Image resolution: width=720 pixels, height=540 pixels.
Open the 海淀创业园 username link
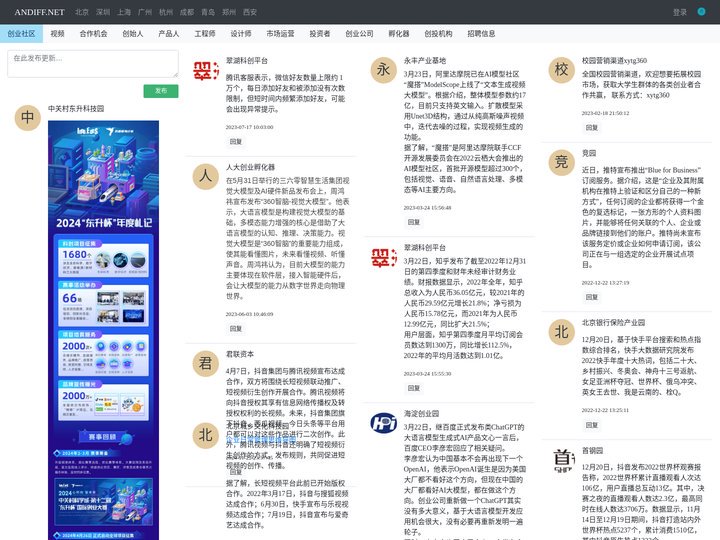tap(421, 413)
